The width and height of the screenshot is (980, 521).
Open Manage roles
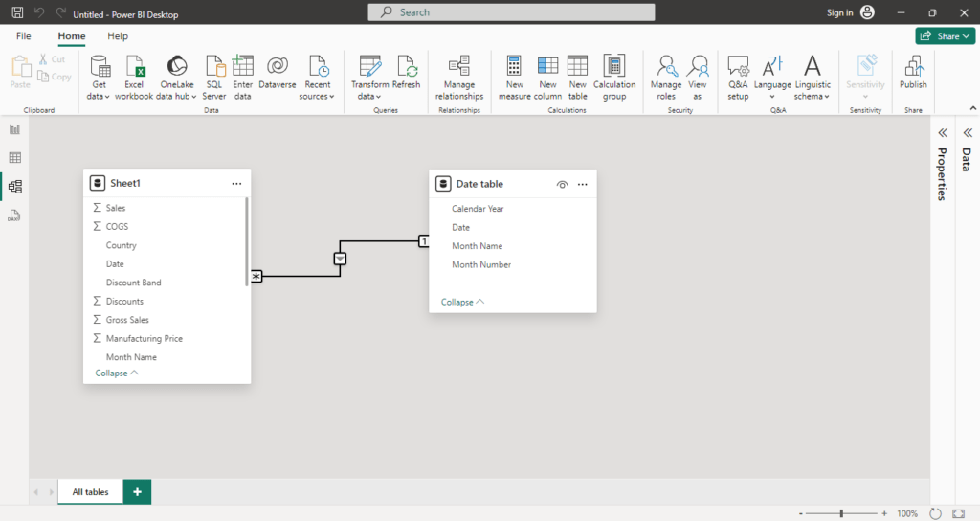[x=666, y=78]
